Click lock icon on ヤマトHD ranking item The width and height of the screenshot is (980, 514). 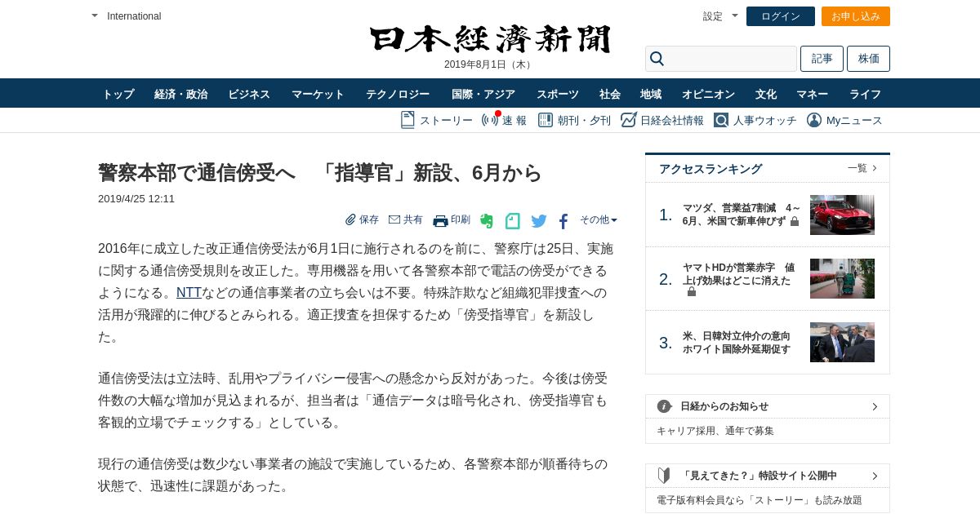tap(692, 291)
